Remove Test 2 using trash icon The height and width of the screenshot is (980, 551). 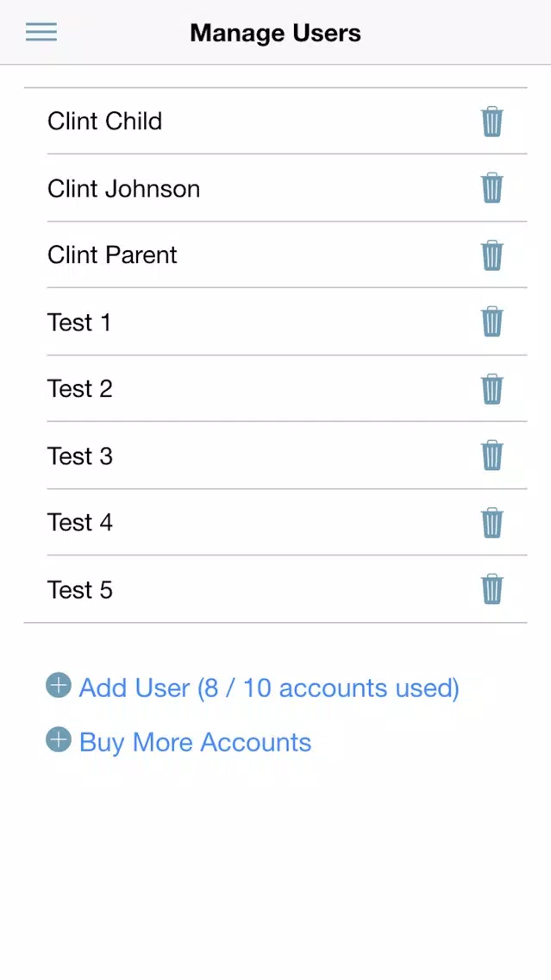pos(492,389)
